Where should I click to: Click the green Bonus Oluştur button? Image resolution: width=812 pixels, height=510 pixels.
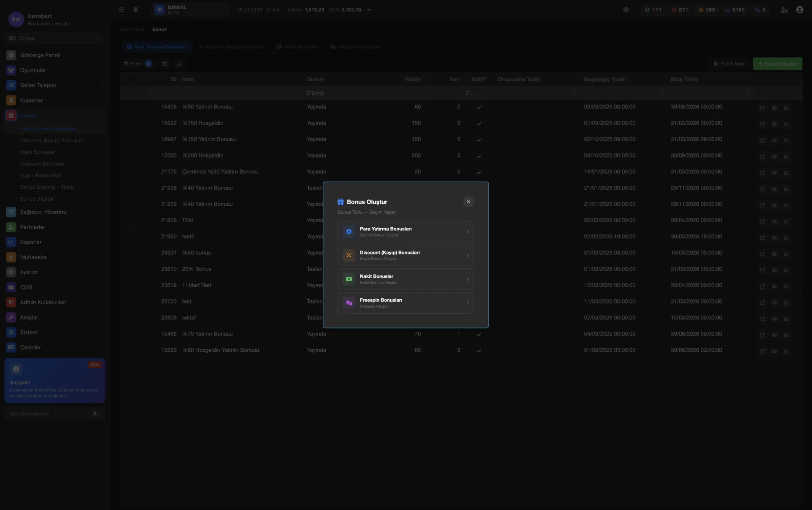(777, 64)
